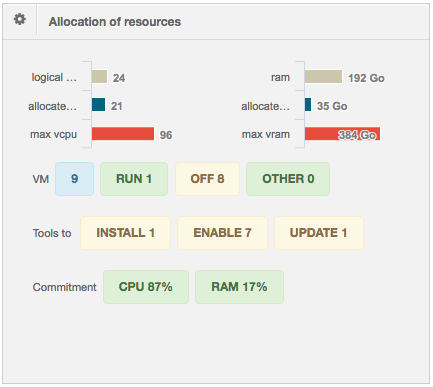The width and height of the screenshot is (433, 387).
Task: Click the total VM count badge 9
Action: coord(74,179)
